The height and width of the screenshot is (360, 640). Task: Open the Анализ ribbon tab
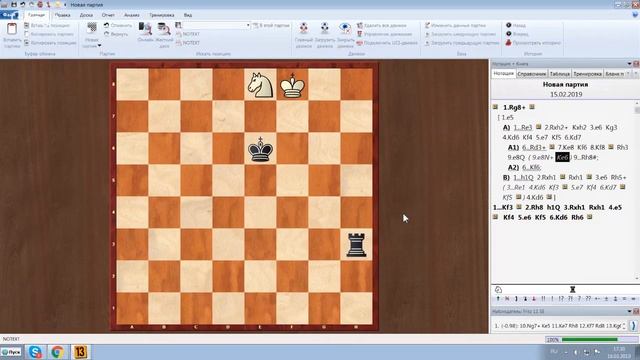pos(131,15)
